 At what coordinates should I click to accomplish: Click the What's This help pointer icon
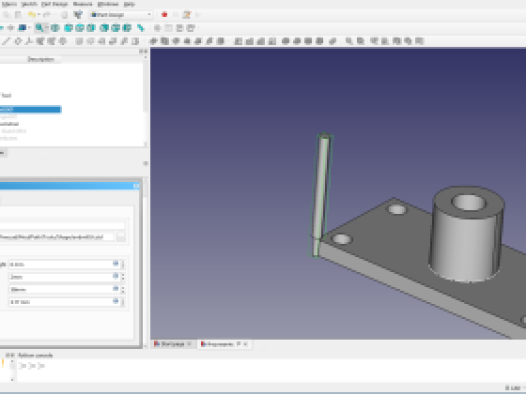[78, 15]
